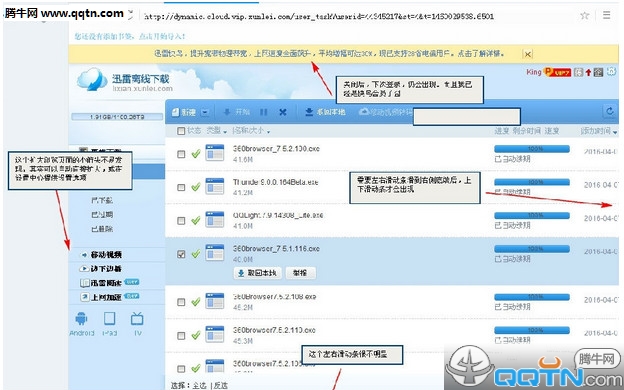The width and height of the screenshot is (624, 390).
Task: Open the Android client icon
Action: (82, 319)
